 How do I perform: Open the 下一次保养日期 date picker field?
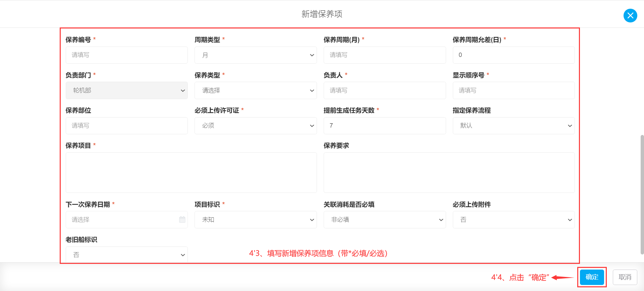[x=126, y=220]
